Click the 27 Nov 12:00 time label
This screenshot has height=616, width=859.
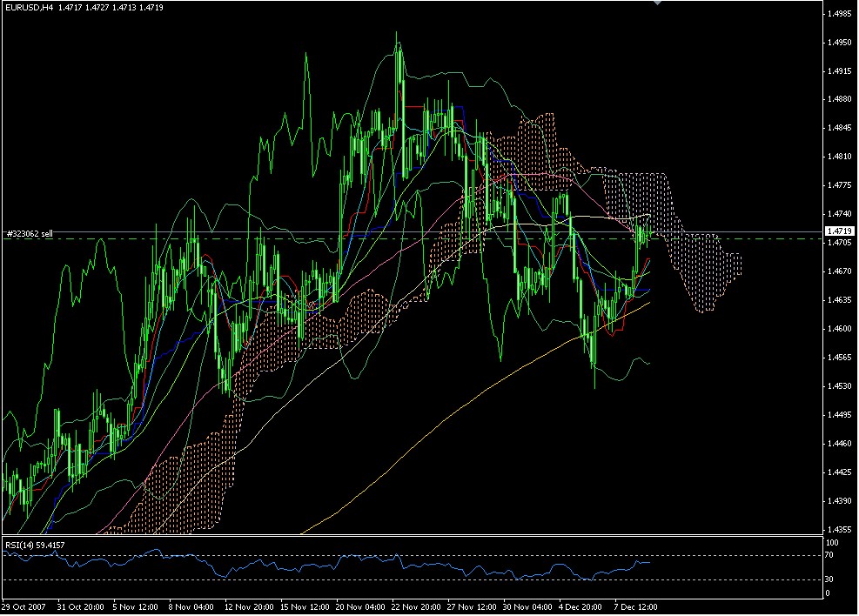point(472,606)
